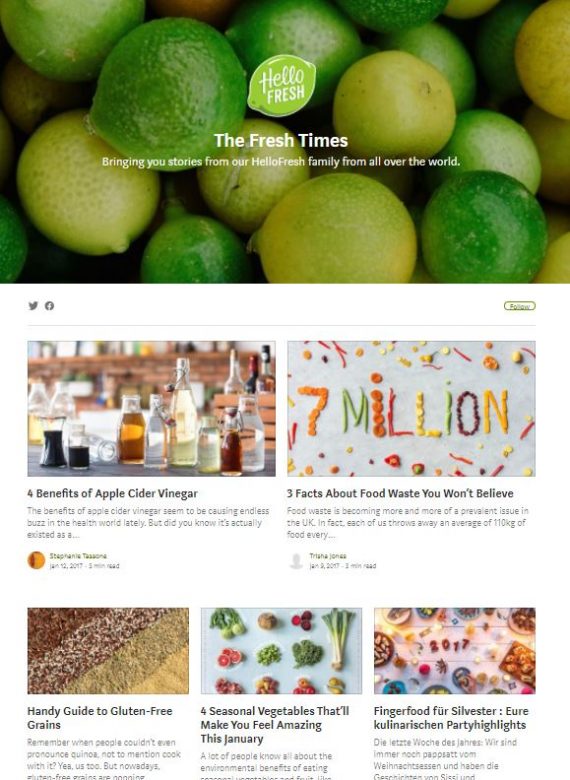Click Stephanie Tassone's author avatar

click(x=36, y=561)
